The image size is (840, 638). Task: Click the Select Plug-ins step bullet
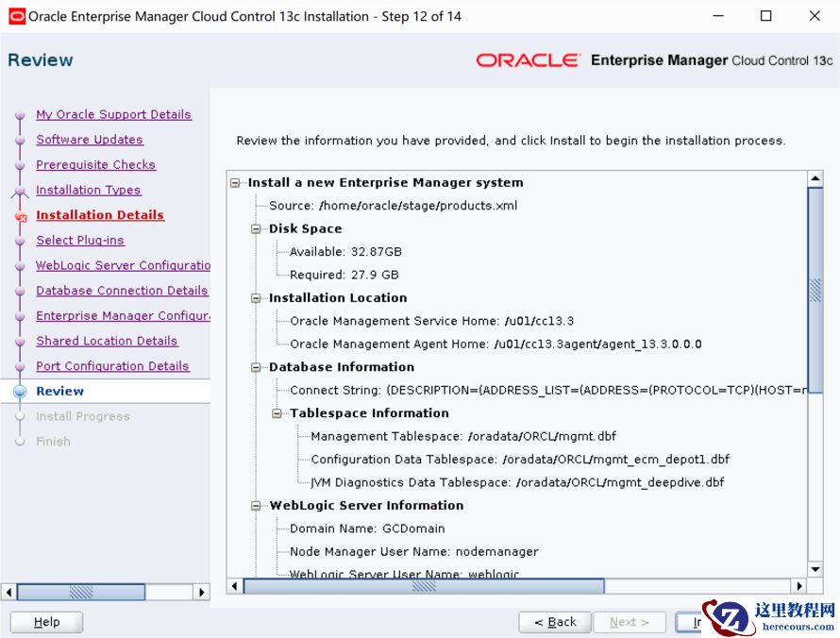pos(21,241)
